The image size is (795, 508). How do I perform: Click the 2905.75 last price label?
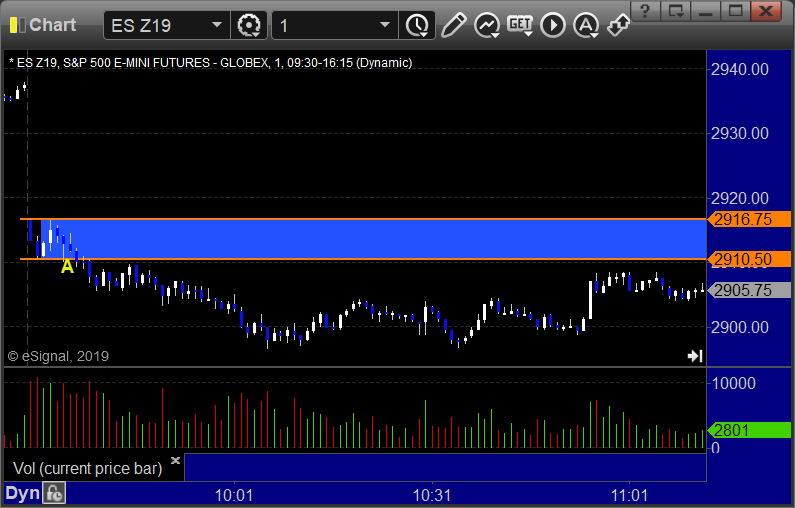749,291
